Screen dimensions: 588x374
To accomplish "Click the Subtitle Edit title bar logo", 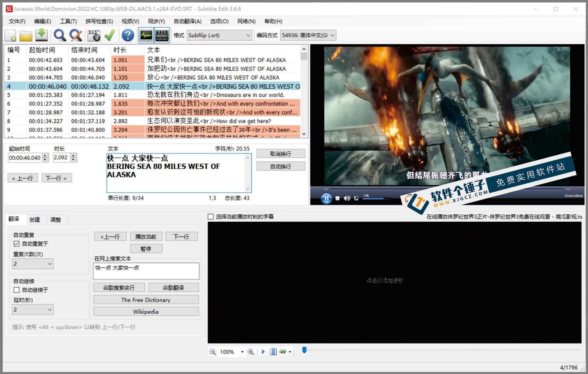I will (9, 9).
